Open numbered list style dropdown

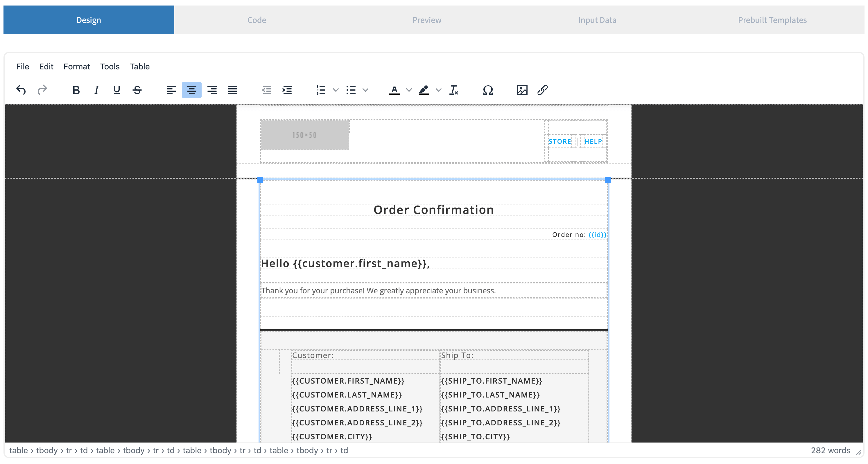336,90
